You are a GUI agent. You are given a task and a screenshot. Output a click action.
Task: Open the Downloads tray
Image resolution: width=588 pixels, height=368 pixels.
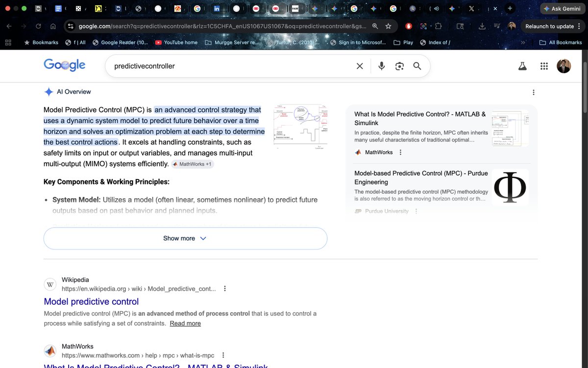coord(482,26)
